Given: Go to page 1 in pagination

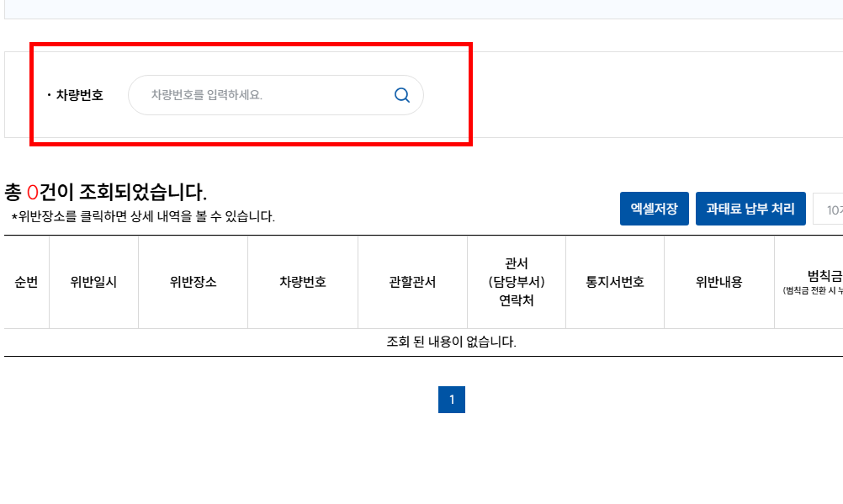Looking at the screenshot, I should click(x=452, y=400).
